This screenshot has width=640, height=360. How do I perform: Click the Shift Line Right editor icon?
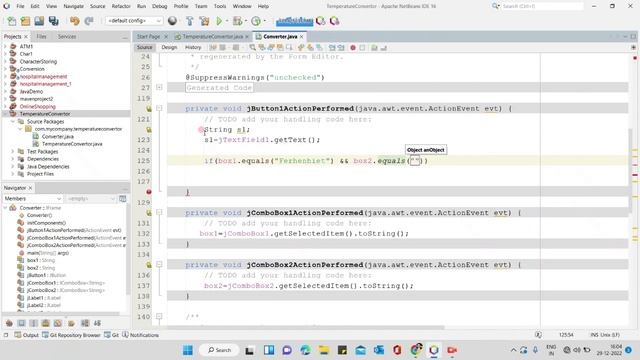(x=341, y=48)
